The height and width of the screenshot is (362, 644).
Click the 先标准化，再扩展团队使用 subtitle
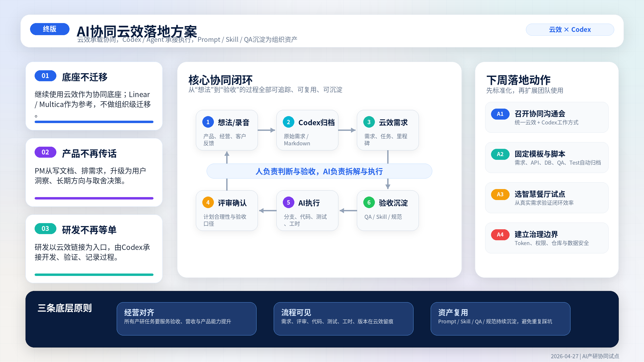click(525, 91)
